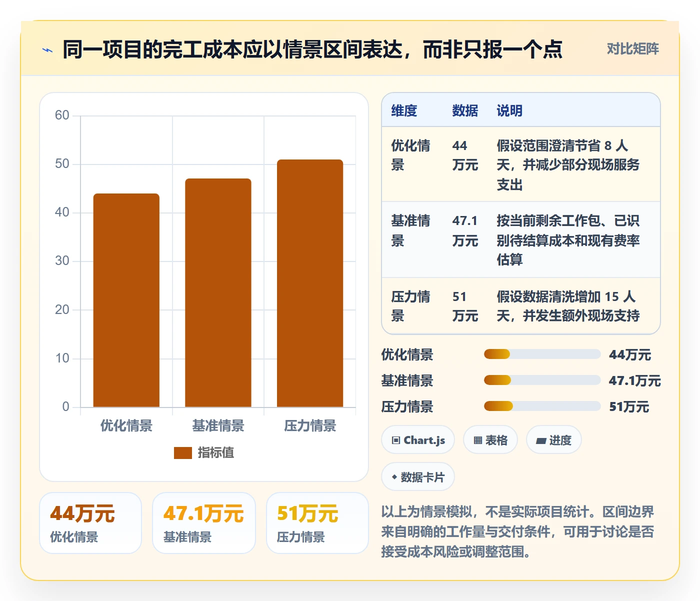Screen dimensions: 700x601
Task: Open the 47.1万元 基准情景 stat card
Action: pos(204,523)
